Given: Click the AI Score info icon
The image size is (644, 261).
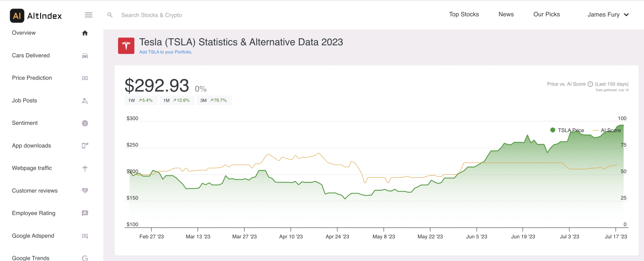Looking at the screenshot, I should coord(590,84).
